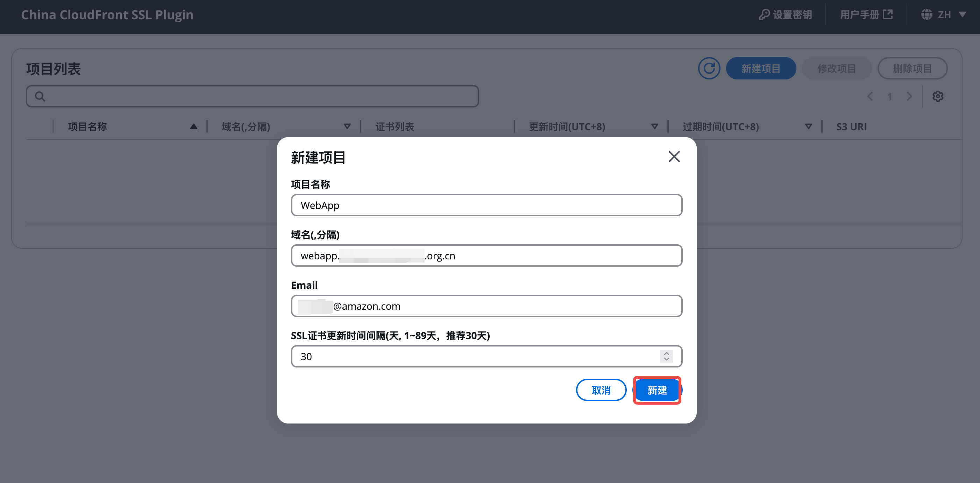Focus the Email input field
The image size is (980, 483).
pyautogui.click(x=487, y=306)
